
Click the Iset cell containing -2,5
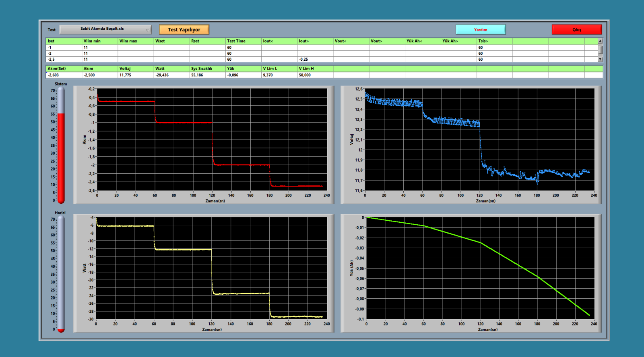pos(64,59)
